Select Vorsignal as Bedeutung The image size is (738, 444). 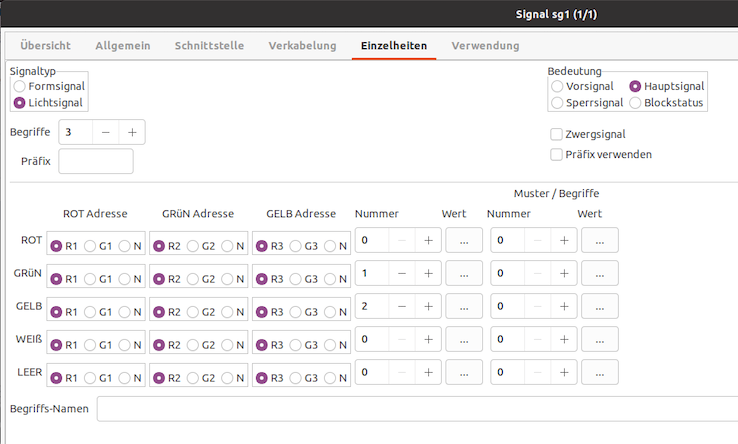pyautogui.click(x=557, y=87)
